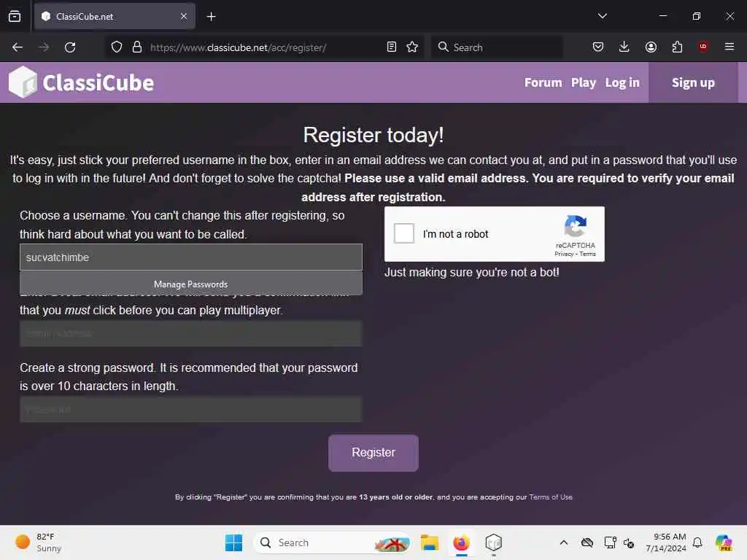The image size is (747, 560).
Task: Open the notifications bell icon
Action: pos(697,542)
